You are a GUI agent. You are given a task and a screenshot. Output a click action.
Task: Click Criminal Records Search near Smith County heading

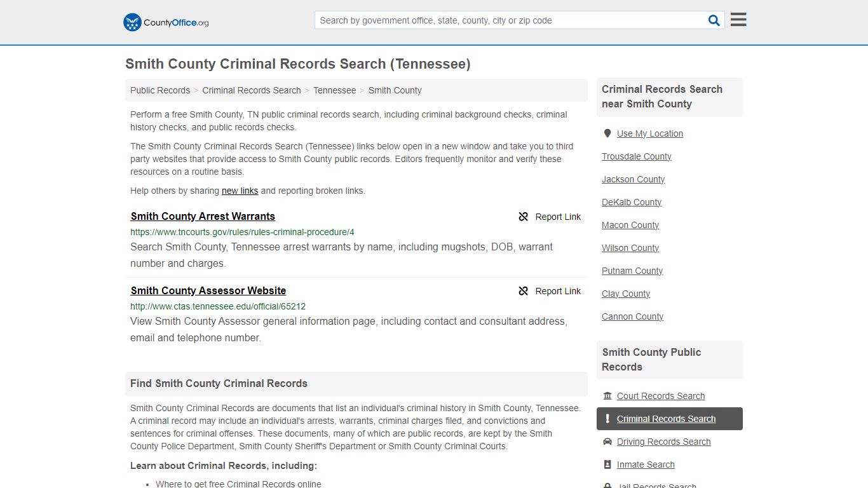click(x=662, y=97)
